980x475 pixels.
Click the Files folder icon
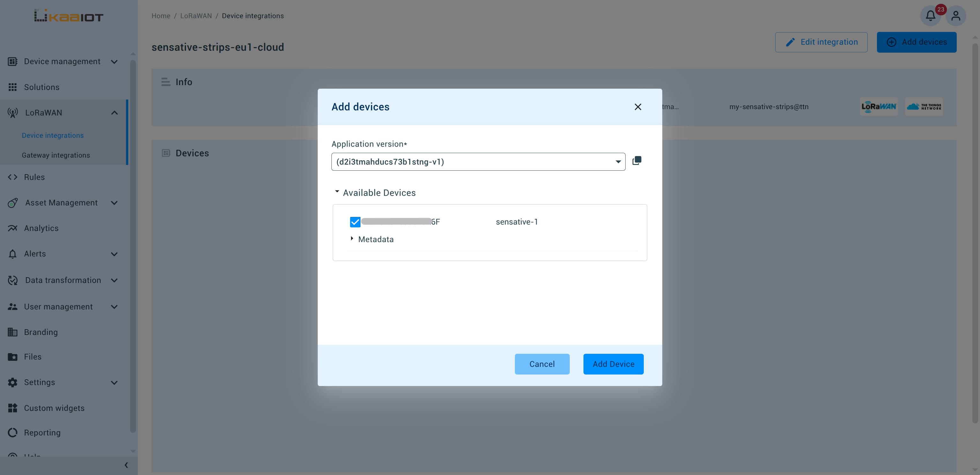(x=12, y=357)
